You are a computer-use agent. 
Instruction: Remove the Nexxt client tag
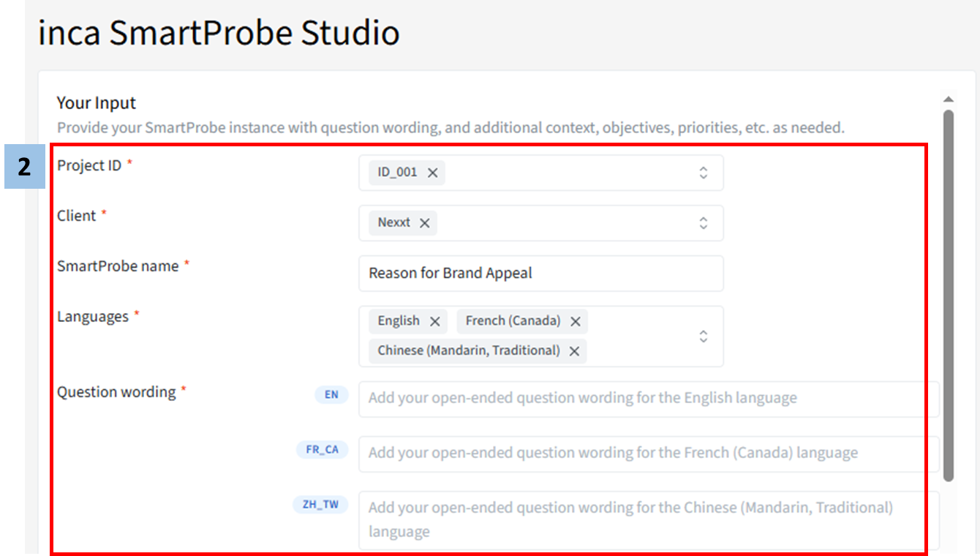[x=424, y=223]
